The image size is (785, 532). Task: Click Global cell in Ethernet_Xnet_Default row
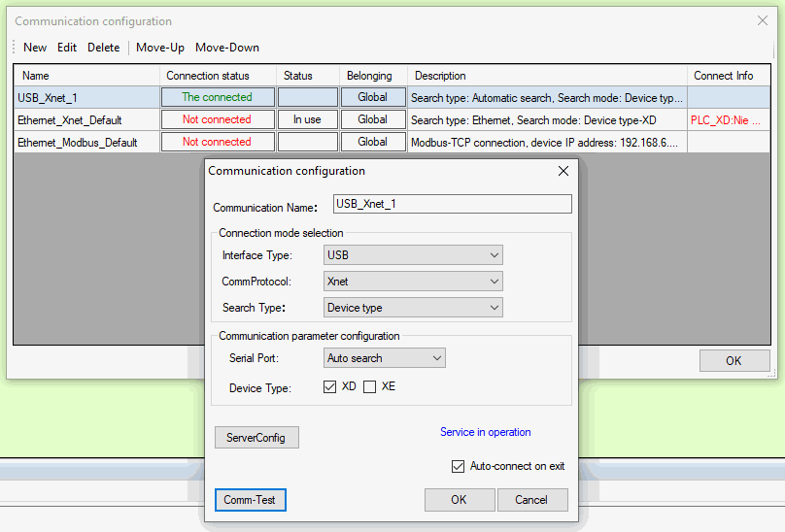(373, 119)
